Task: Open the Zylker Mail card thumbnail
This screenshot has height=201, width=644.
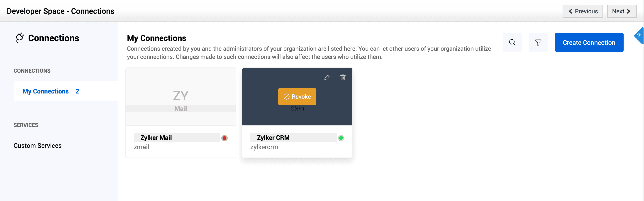Action: coord(181,97)
